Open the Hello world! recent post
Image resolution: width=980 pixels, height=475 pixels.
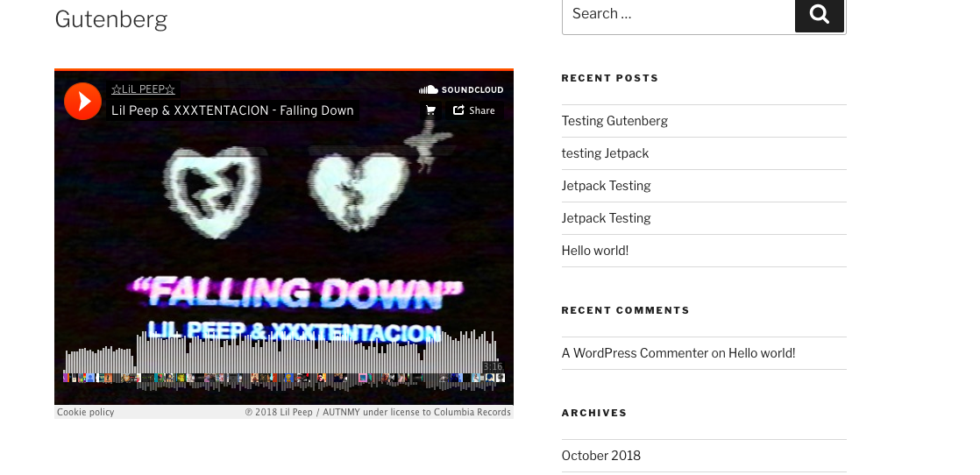pos(595,251)
